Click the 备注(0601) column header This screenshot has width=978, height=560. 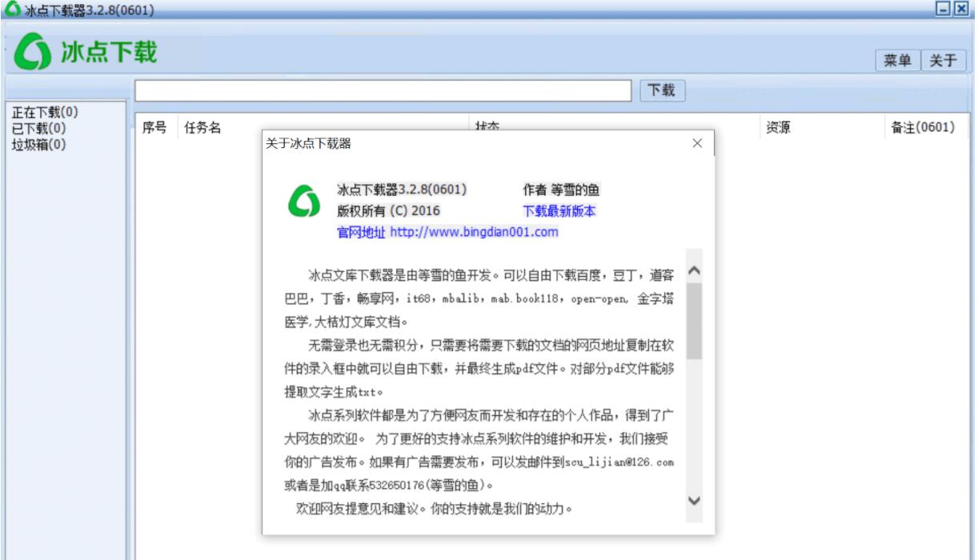[x=923, y=127]
